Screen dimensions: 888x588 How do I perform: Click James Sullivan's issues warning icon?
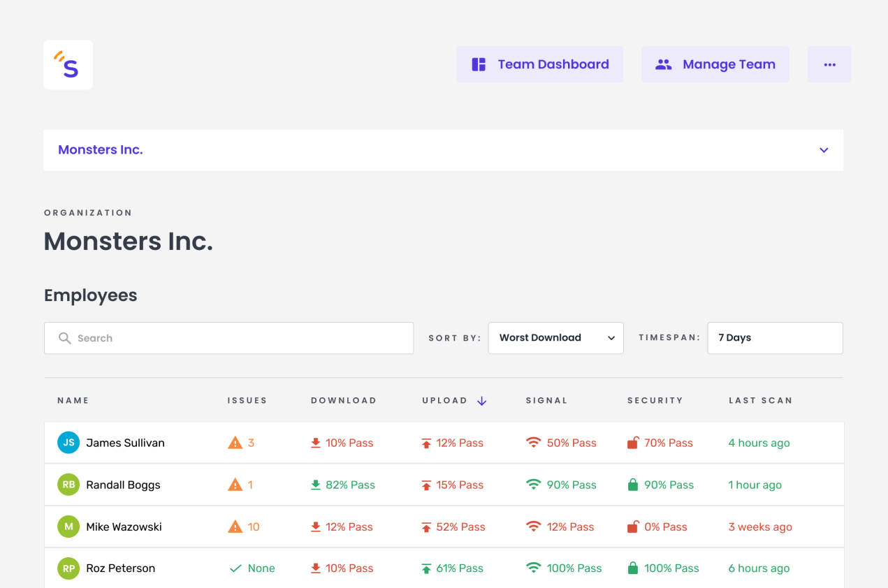(235, 443)
